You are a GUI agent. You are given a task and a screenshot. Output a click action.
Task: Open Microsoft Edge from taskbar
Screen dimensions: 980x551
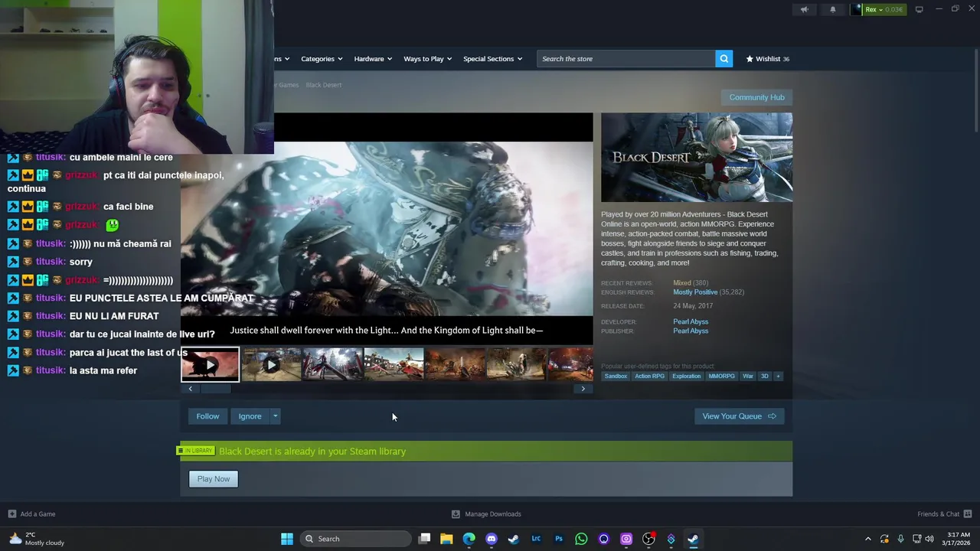469,539
